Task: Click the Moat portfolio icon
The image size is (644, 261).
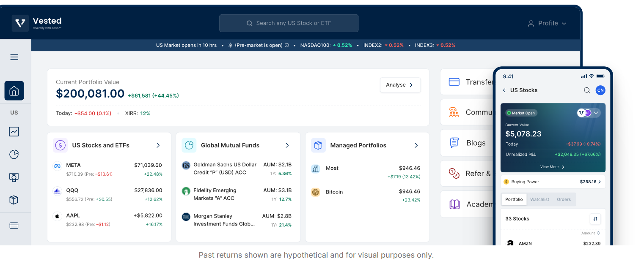Action: pos(315,169)
